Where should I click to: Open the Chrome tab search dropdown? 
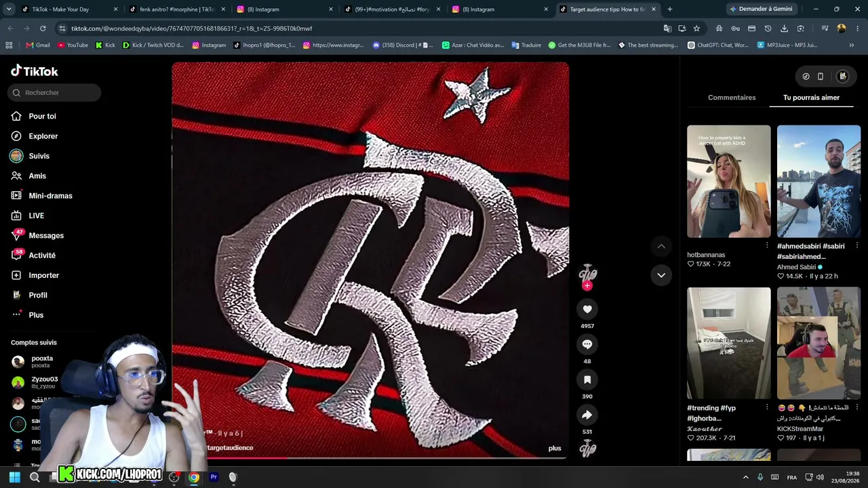click(9, 9)
